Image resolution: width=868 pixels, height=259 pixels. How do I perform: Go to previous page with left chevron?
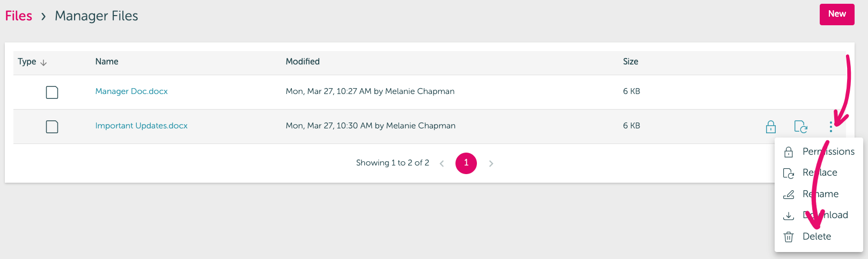coord(442,163)
